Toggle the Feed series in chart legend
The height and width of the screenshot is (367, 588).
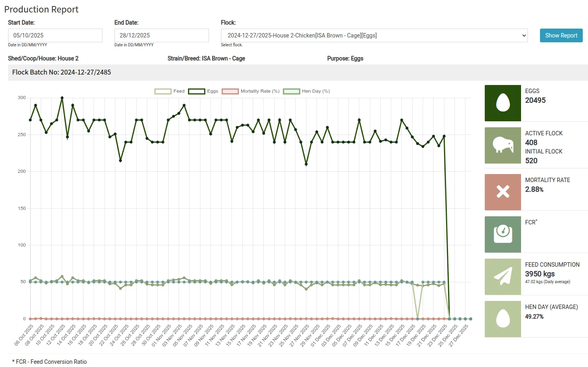click(169, 91)
